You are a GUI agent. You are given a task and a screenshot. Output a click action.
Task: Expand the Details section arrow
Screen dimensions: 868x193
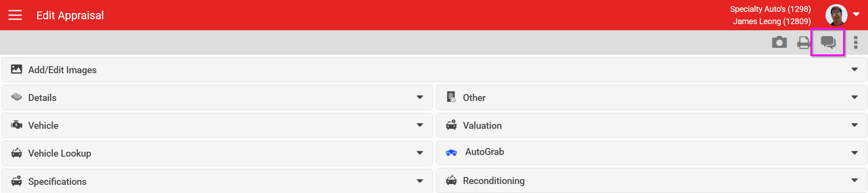pos(420,97)
